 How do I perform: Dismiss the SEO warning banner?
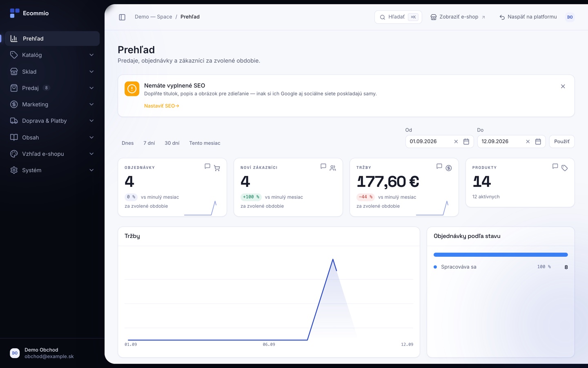click(x=563, y=86)
